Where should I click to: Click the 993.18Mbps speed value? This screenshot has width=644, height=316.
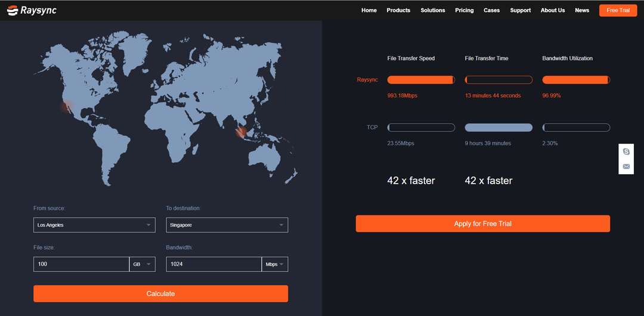[x=402, y=96]
